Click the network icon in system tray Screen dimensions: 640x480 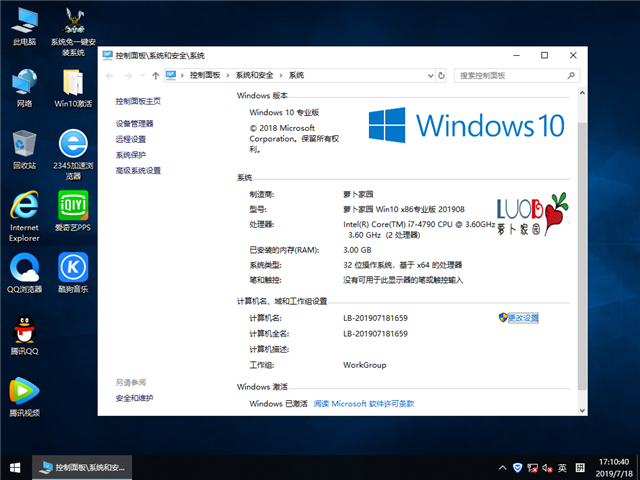point(532,467)
